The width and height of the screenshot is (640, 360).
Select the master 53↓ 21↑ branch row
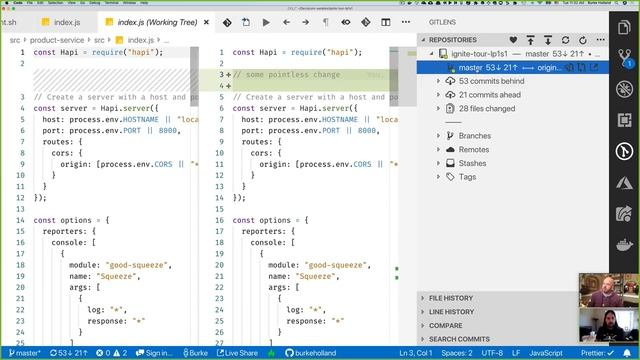tap(513, 67)
